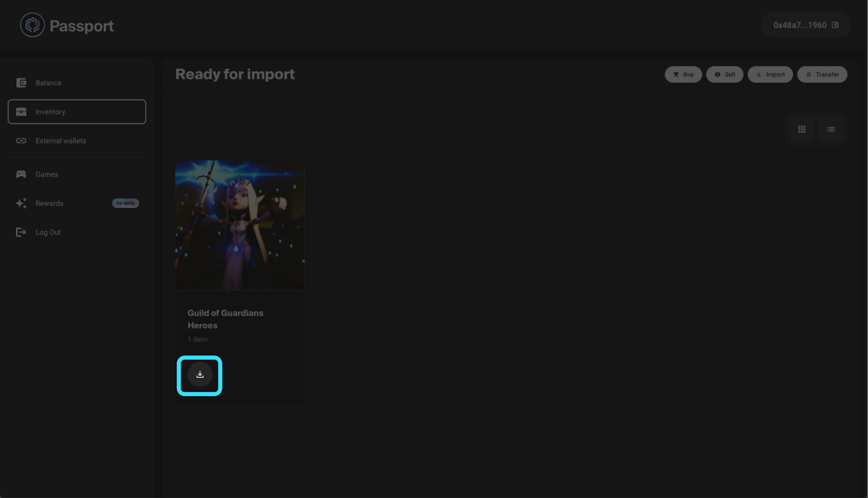Open the Rewards page
868x498 pixels.
77,203
